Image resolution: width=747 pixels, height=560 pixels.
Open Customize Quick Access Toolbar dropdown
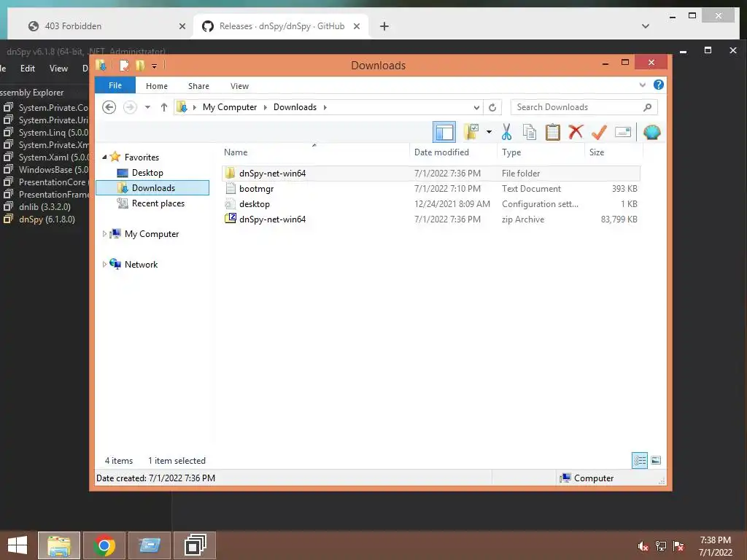tap(155, 66)
